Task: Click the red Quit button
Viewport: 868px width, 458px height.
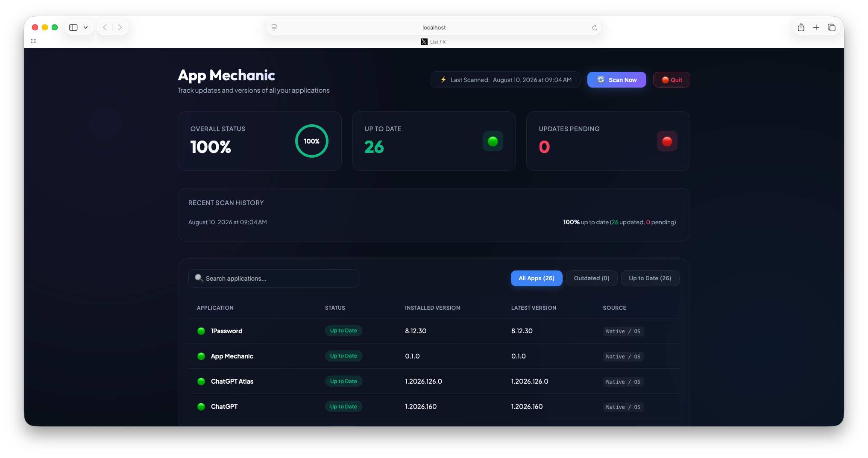Action: point(672,80)
